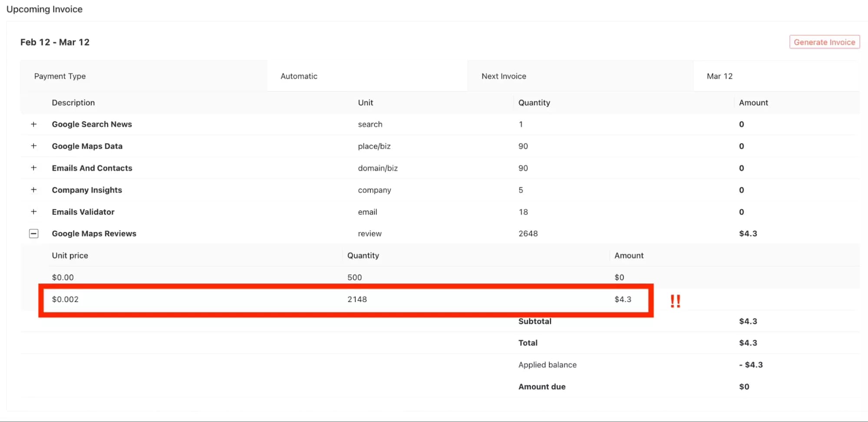Click the Applied balance amount
The height and width of the screenshot is (422, 868).
(750, 365)
